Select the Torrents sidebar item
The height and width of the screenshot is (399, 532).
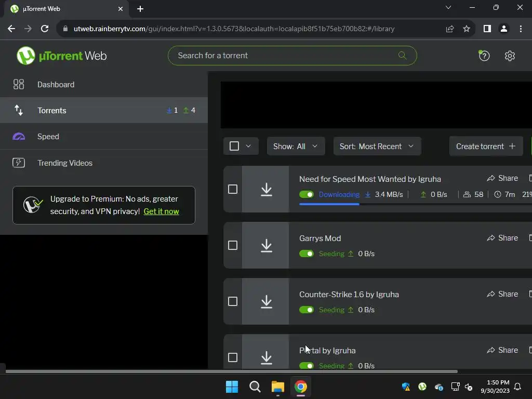point(104,110)
